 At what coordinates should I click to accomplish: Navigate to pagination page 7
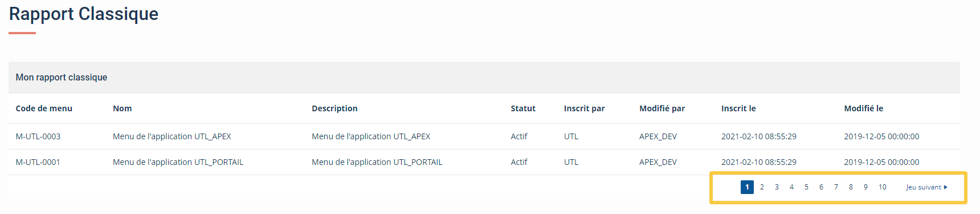836,187
